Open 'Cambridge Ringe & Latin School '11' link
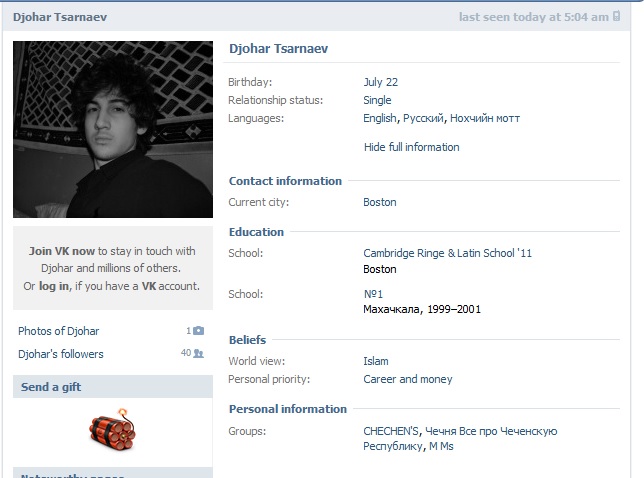 [447, 253]
